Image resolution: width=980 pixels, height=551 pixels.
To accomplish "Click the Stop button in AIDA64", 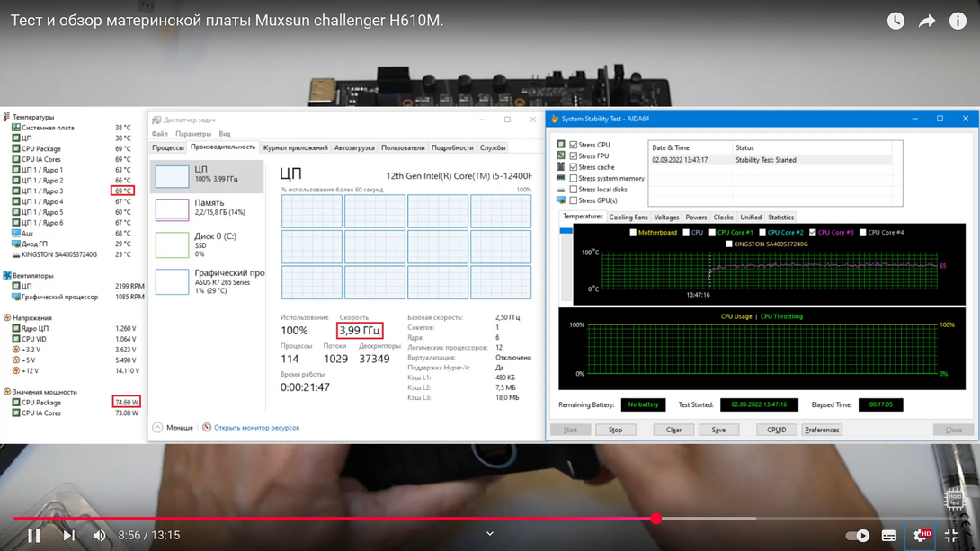I will click(x=615, y=430).
